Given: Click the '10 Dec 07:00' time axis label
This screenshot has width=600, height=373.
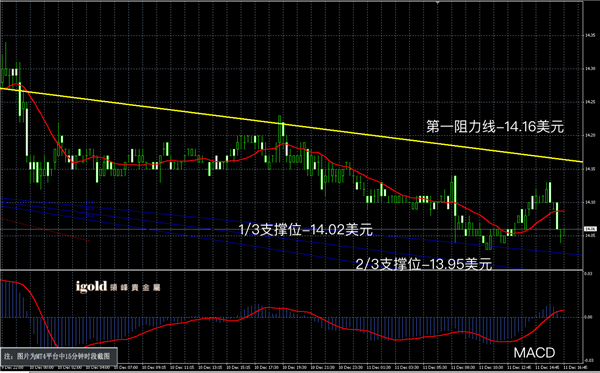Looking at the screenshot, I should pos(126,367).
